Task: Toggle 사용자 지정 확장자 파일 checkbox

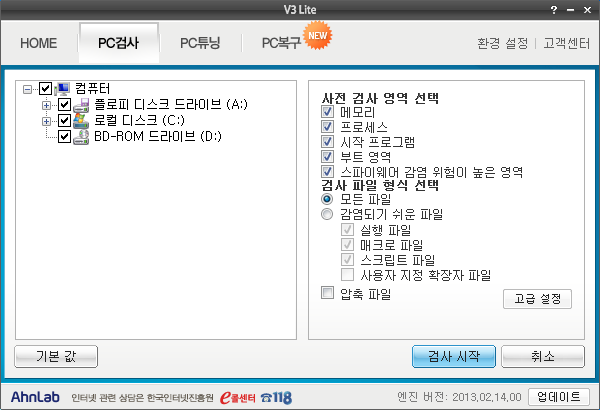Action: click(x=347, y=274)
